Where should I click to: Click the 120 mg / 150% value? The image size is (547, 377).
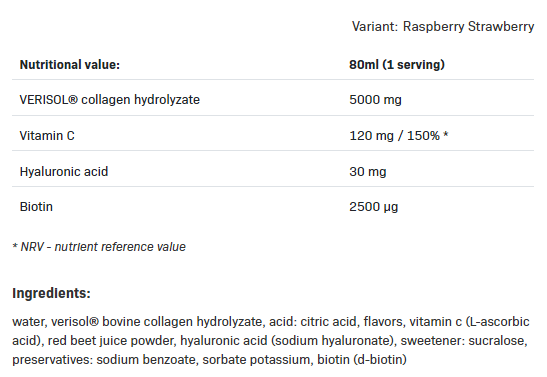(x=395, y=135)
